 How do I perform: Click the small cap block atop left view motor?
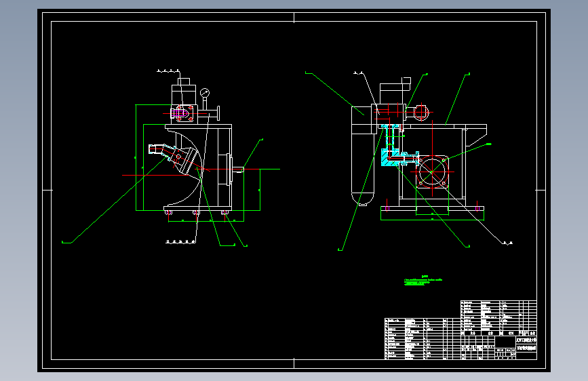tap(184, 81)
